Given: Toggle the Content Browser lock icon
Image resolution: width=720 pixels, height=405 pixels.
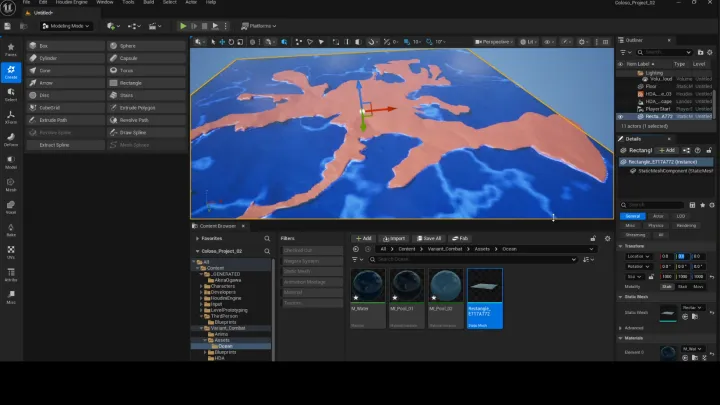Looking at the screenshot, I should (x=593, y=239).
